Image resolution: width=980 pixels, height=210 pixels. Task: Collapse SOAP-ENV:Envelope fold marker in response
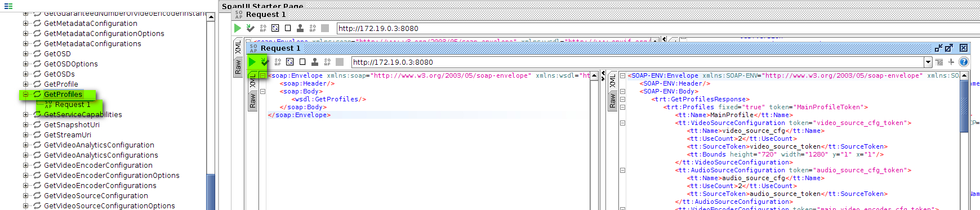point(622,75)
